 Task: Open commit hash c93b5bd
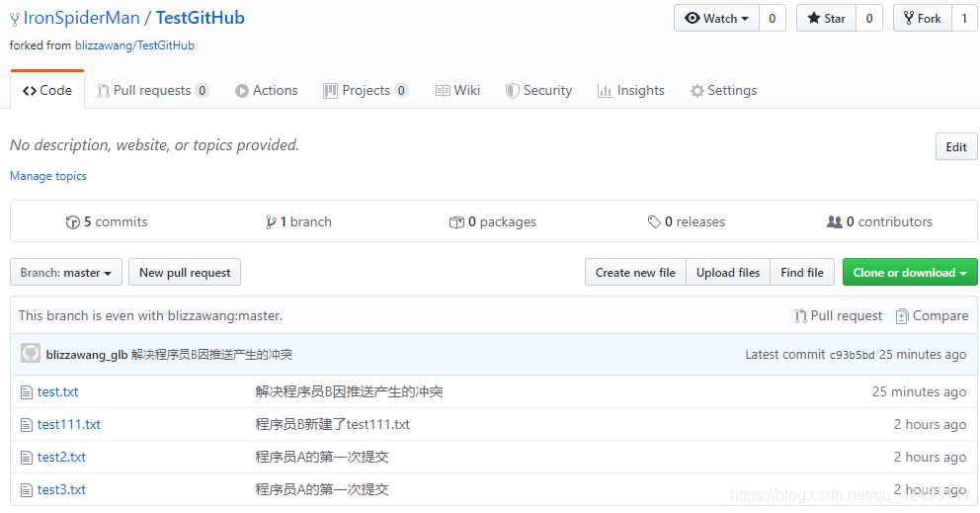click(x=852, y=355)
